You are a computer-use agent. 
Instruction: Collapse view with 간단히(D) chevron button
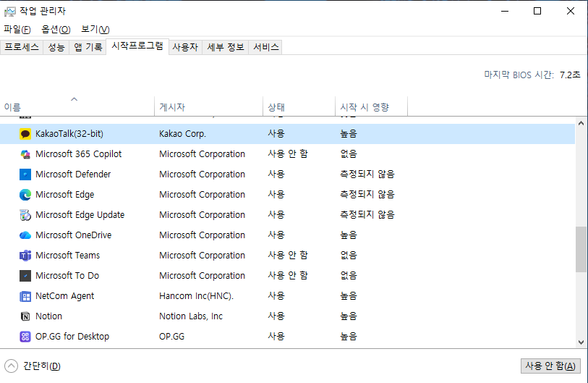pos(12,366)
